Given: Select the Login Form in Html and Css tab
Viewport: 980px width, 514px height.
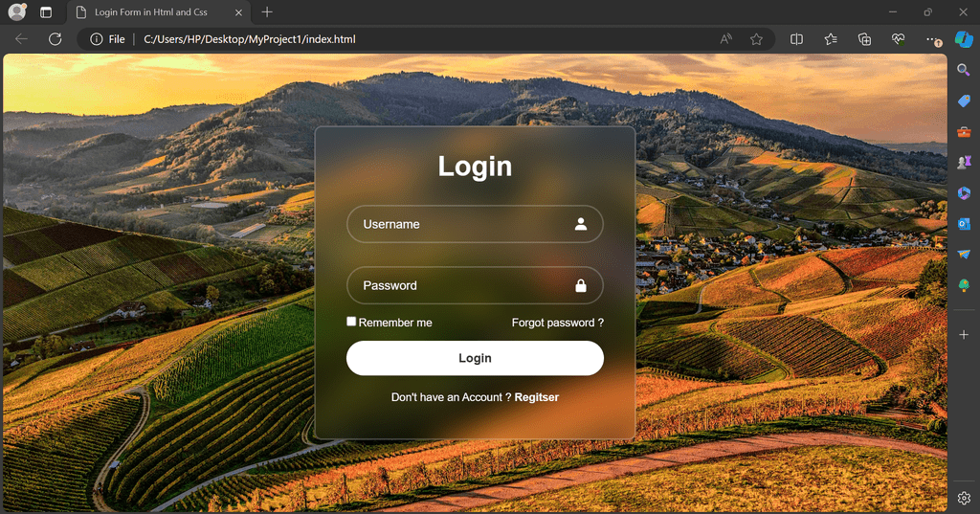Looking at the screenshot, I should tap(159, 11).
